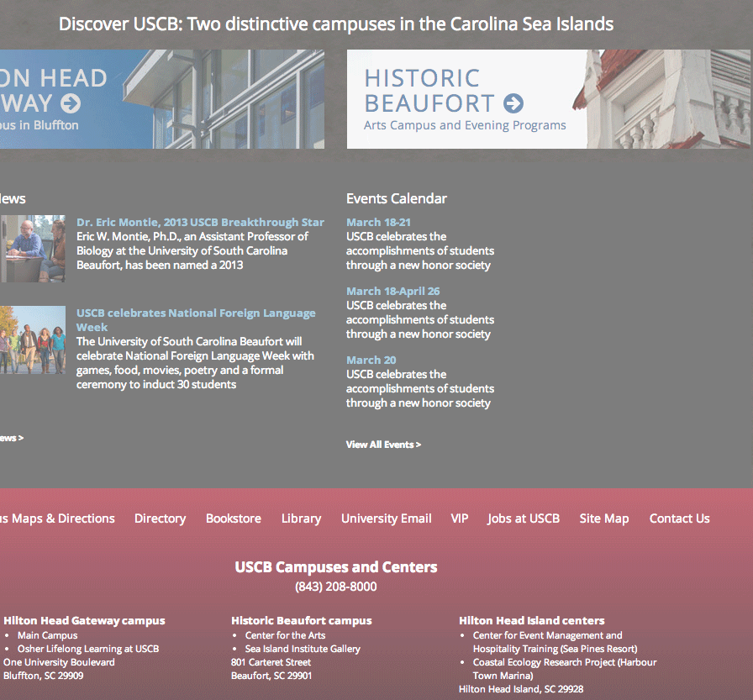The width and height of the screenshot is (753, 700).
Task: Click the arrow icon beside Historic Beaufort
Action: [513, 103]
